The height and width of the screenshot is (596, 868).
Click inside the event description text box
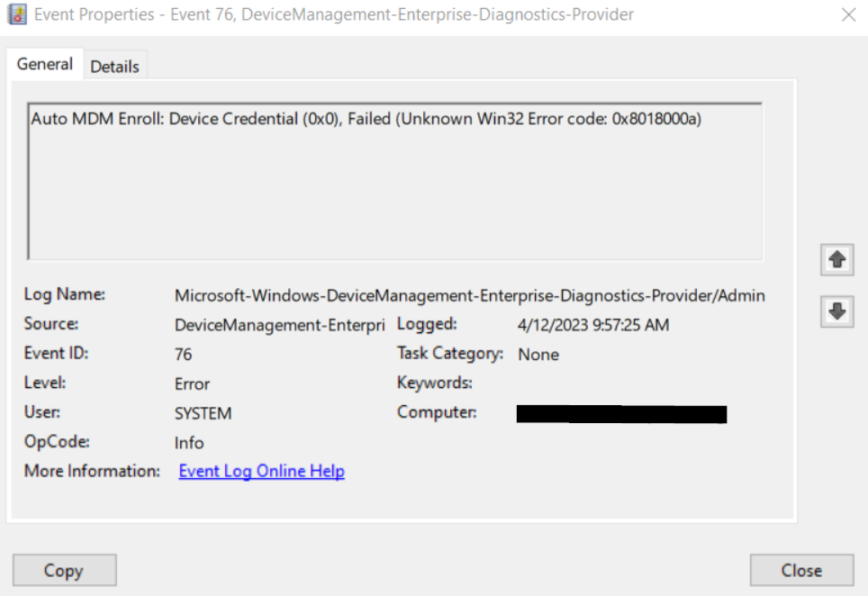point(394,198)
